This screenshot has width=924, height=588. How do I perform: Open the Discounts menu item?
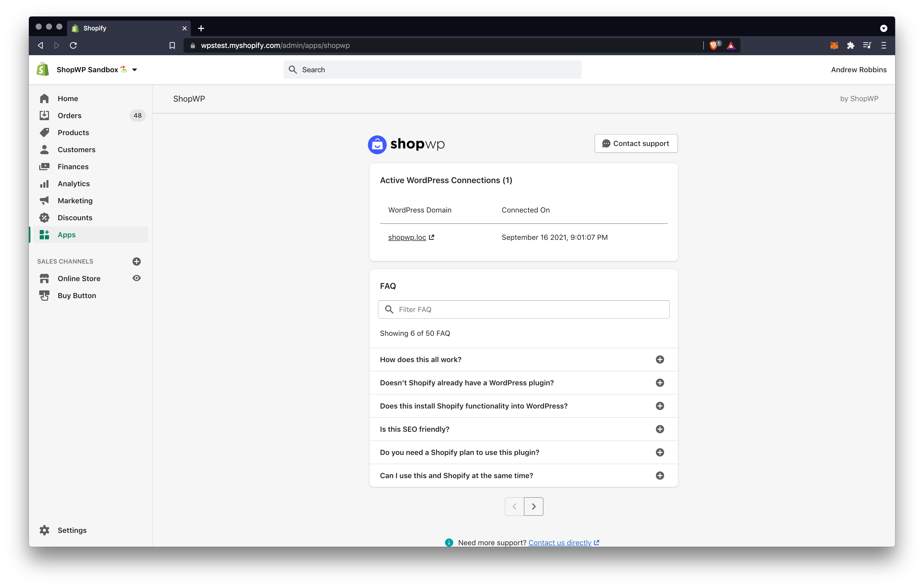(74, 217)
